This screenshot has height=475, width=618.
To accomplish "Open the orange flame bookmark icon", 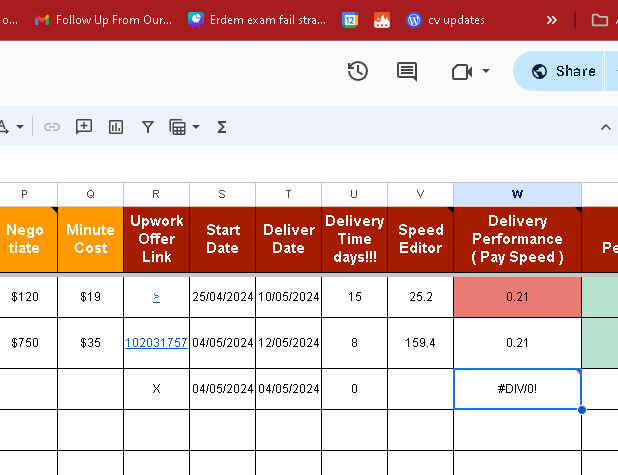I will tap(382, 20).
